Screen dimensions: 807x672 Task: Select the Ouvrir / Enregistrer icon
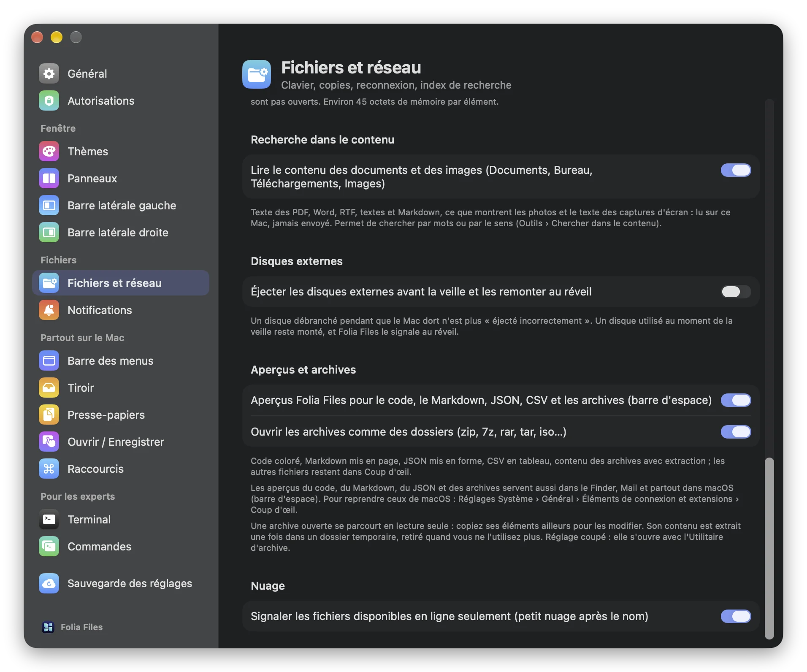pyautogui.click(x=49, y=442)
